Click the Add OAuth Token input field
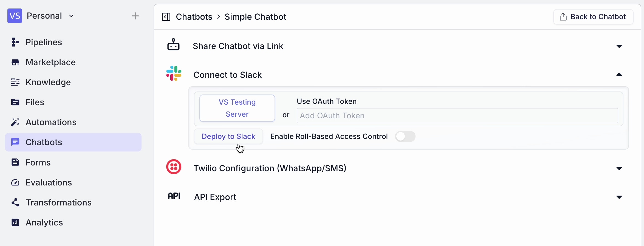This screenshot has height=246, width=644. click(x=457, y=115)
